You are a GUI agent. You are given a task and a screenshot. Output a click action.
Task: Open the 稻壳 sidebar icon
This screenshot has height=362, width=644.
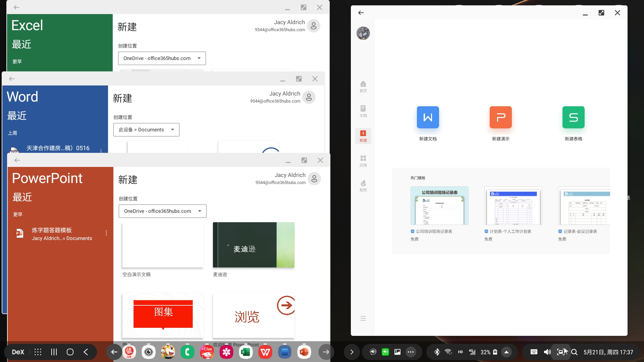[x=363, y=185]
